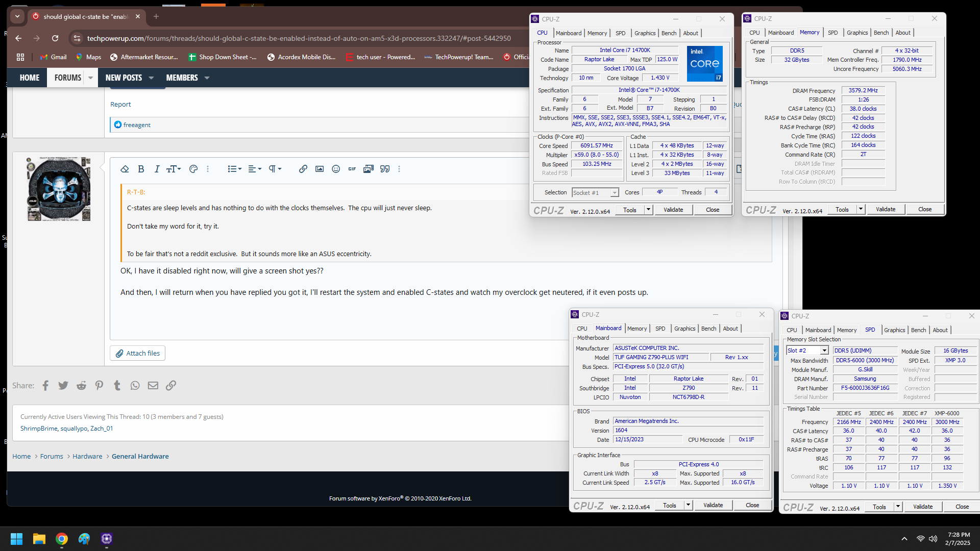This screenshot has height=551, width=980.
Task: Click freeagent username link in post
Action: tap(137, 124)
